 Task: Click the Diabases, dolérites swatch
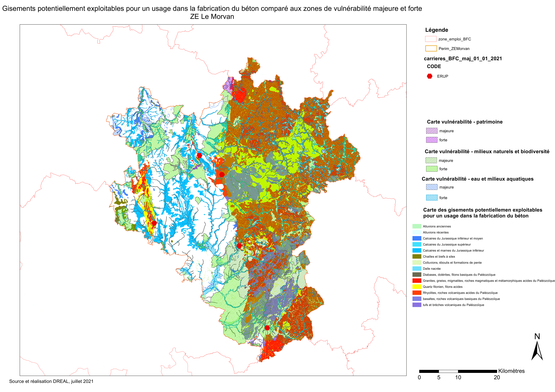click(x=417, y=275)
